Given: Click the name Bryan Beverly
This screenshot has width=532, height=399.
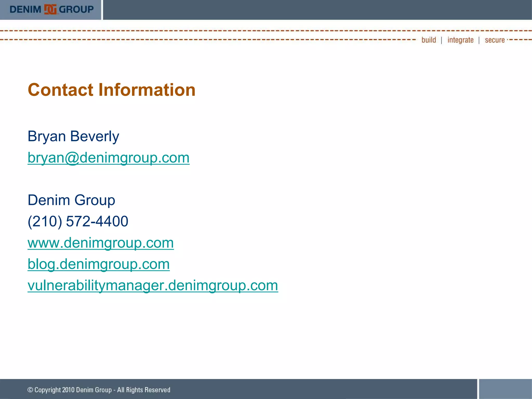Looking at the screenshot, I should pyautogui.click(x=73, y=136).
